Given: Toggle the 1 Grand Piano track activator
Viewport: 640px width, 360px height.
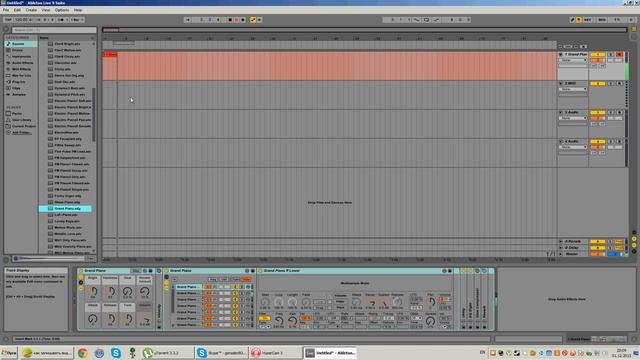Looking at the screenshot, I should (x=598, y=54).
